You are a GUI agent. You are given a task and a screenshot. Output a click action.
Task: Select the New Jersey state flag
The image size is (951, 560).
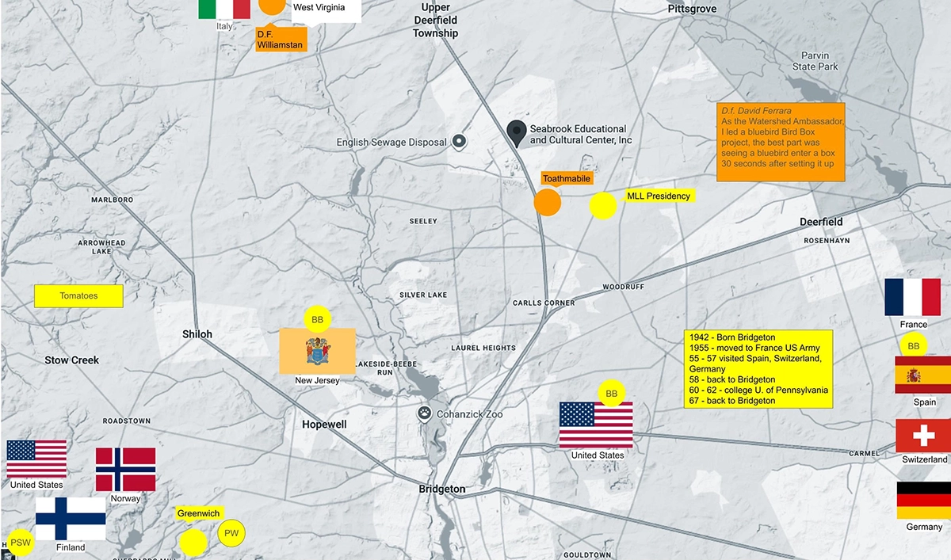[317, 351]
